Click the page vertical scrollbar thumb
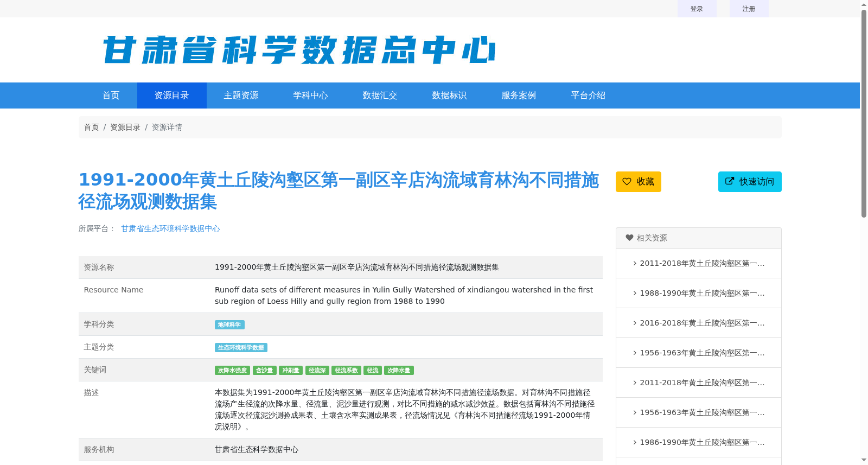The width and height of the screenshot is (868, 465). coord(864,113)
